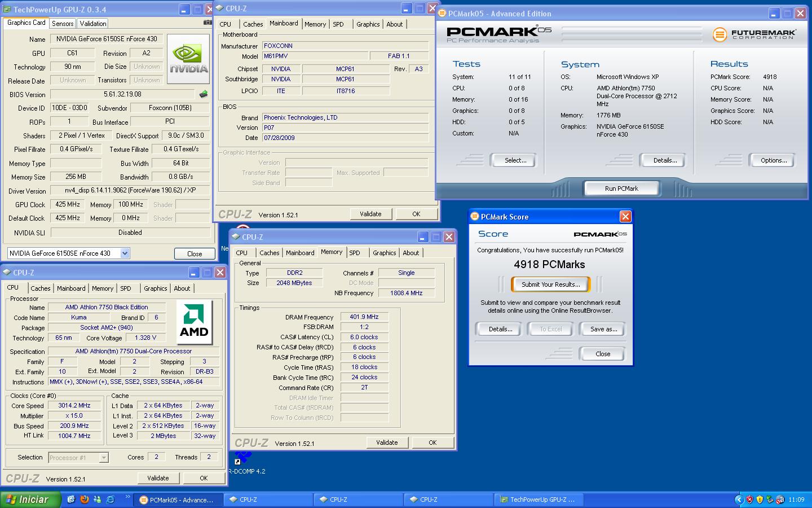Click Manufacturer value FOXCONN
The height and width of the screenshot is (508, 812).
[x=345, y=46]
